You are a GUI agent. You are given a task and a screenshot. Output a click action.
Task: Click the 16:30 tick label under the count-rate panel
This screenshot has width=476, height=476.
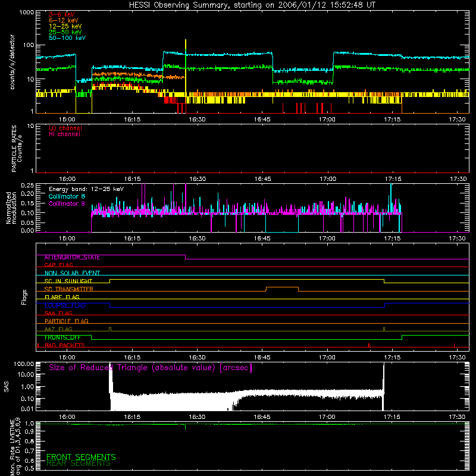(197, 120)
